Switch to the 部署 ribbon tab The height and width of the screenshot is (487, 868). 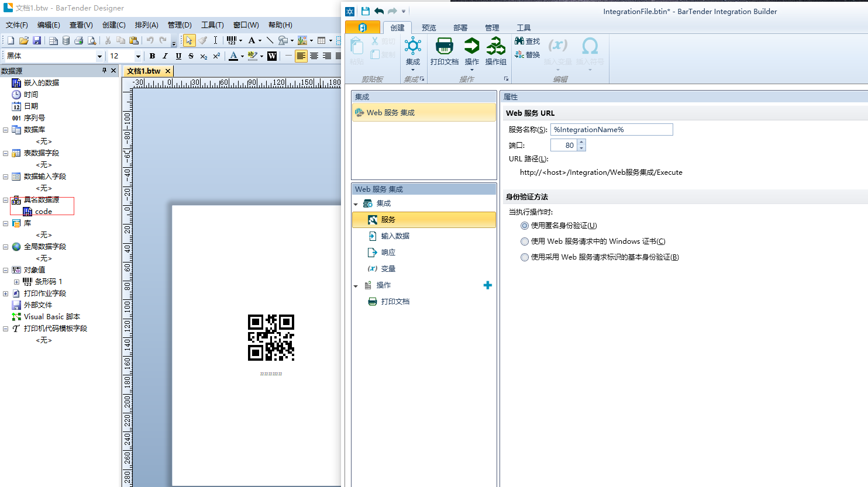pos(460,27)
